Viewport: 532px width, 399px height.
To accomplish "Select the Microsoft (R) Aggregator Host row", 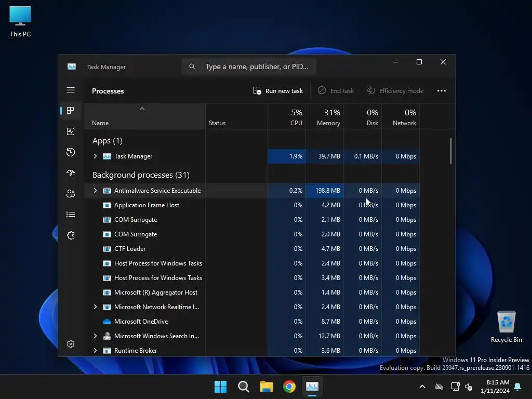I will tap(252, 292).
